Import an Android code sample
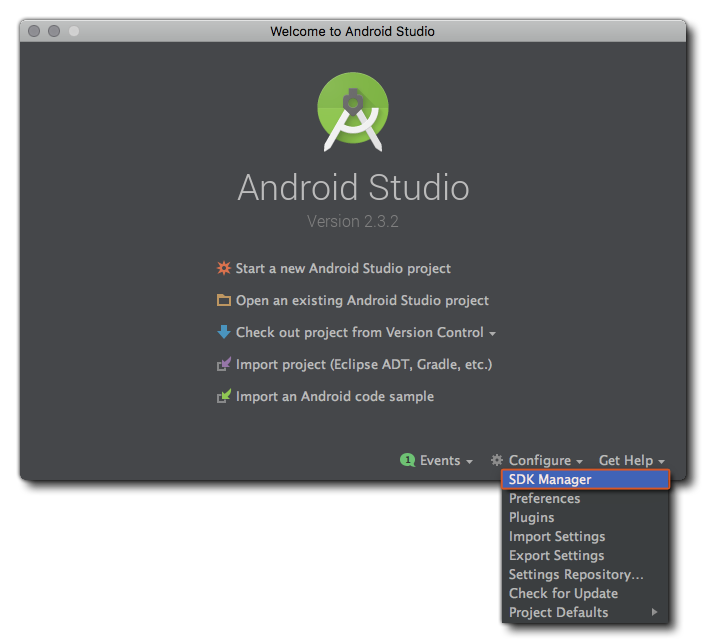 [335, 396]
